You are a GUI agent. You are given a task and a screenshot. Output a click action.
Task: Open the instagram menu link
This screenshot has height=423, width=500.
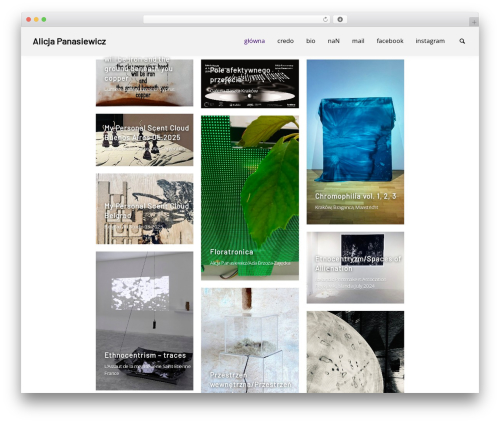click(x=430, y=41)
